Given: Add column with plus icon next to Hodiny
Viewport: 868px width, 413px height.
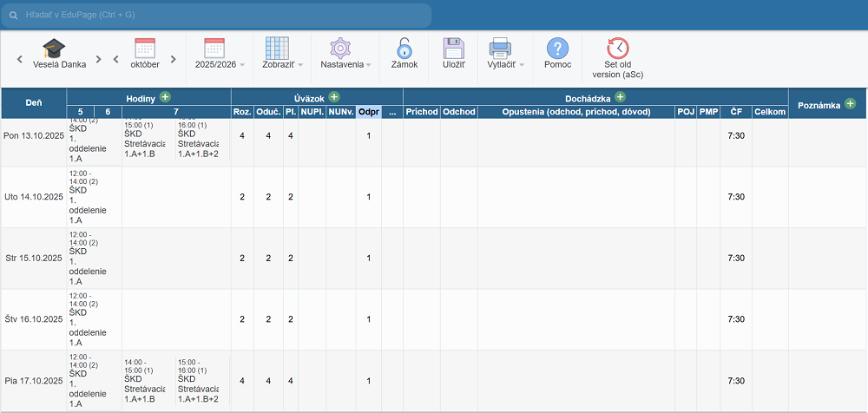Looking at the screenshot, I should pyautogui.click(x=165, y=97).
